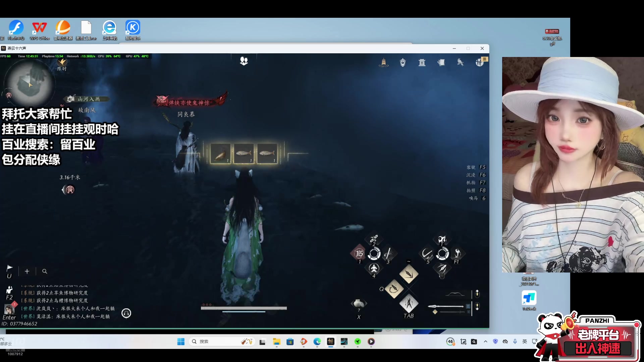644x362 pixels.
Task: Switch input method via 英 indicator
Action: pyautogui.click(x=525, y=342)
